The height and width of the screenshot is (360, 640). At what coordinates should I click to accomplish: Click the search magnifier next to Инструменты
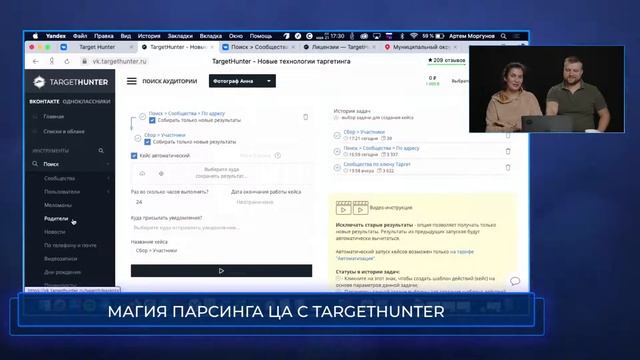[x=101, y=151]
